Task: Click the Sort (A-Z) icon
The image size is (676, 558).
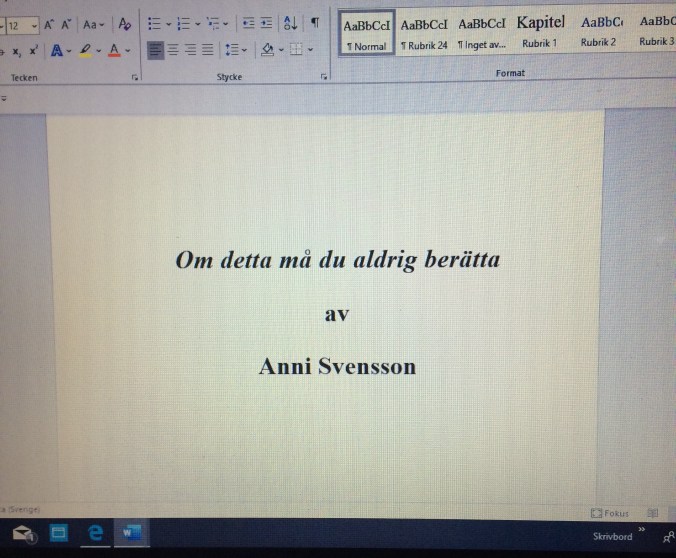Action: click(290, 23)
